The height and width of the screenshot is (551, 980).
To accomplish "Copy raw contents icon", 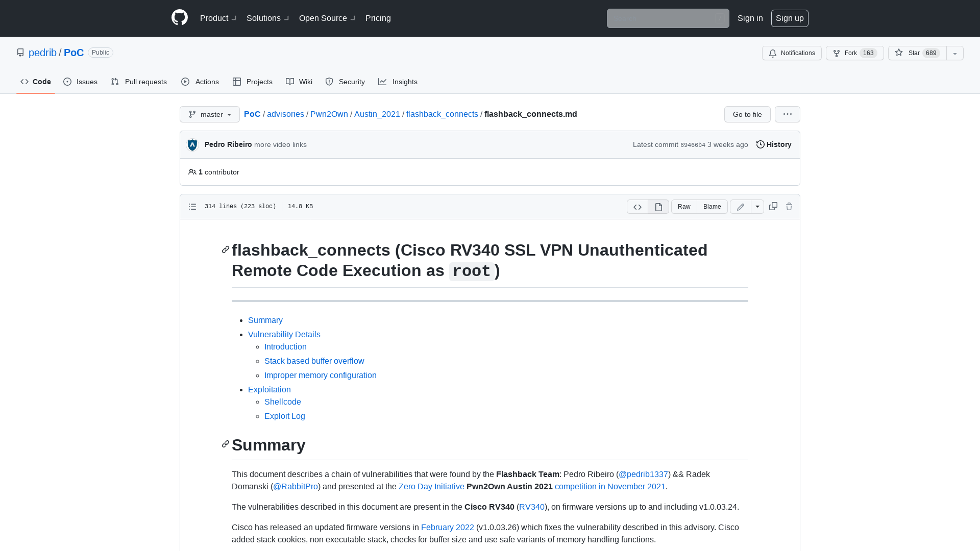I will pos(773,206).
